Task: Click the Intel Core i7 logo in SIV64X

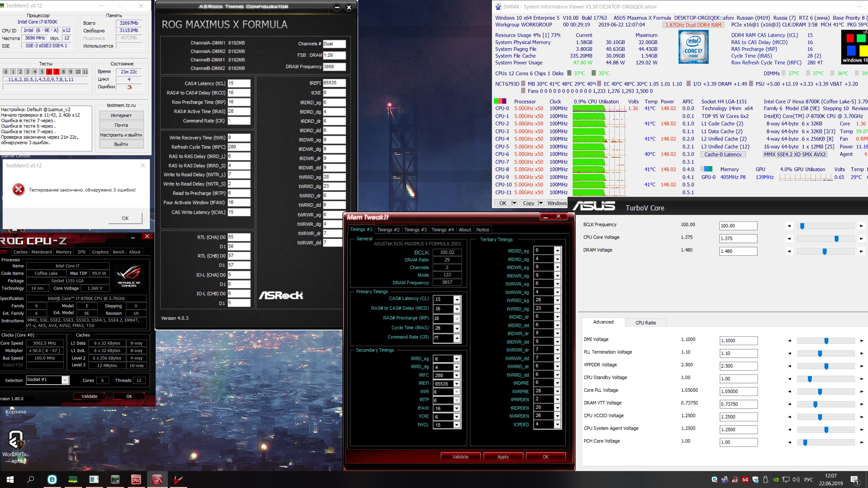Action: (x=693, y=47)
